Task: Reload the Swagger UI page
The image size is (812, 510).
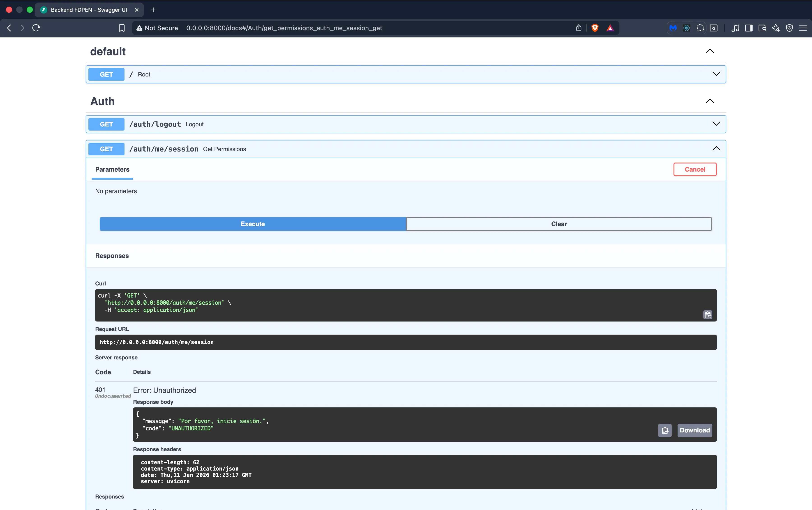Action: [36, 28]
